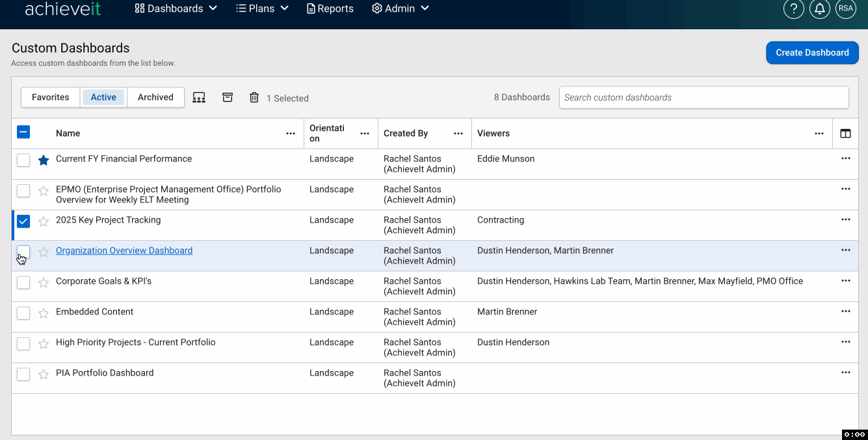The width and height of the screenshot is (868, 440).
Task: Open row actions for PIA Portfolio Dashboard
Action: point(846,372)
